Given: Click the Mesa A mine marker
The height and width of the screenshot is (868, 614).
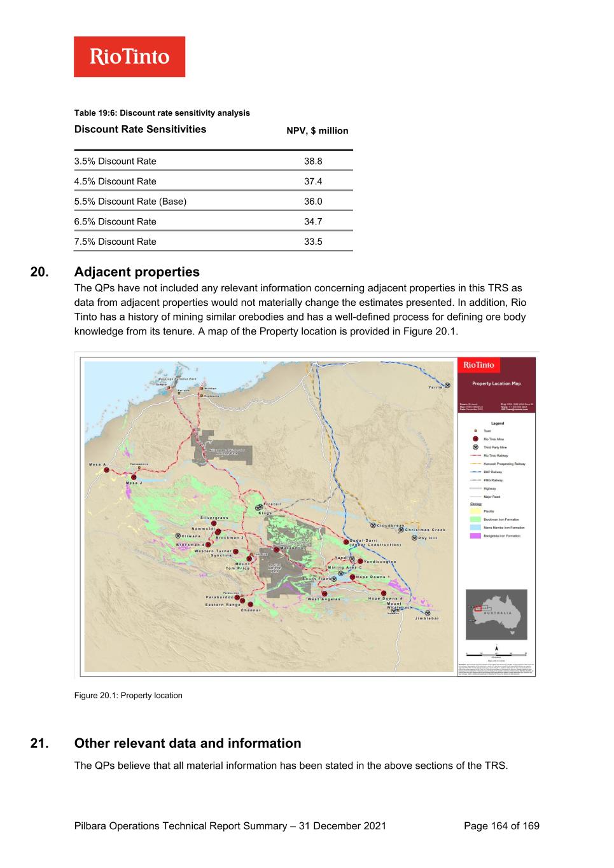Looking at the screenshot, I should tap(107, 471).
